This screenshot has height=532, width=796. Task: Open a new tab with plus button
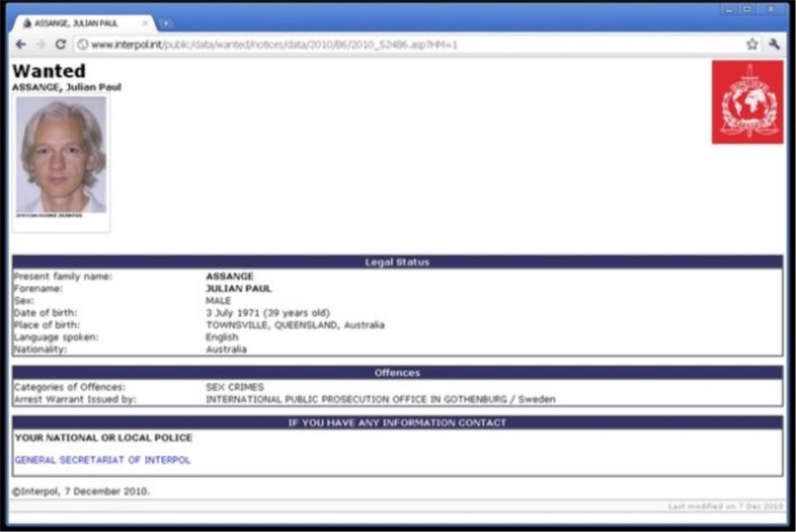165,24
